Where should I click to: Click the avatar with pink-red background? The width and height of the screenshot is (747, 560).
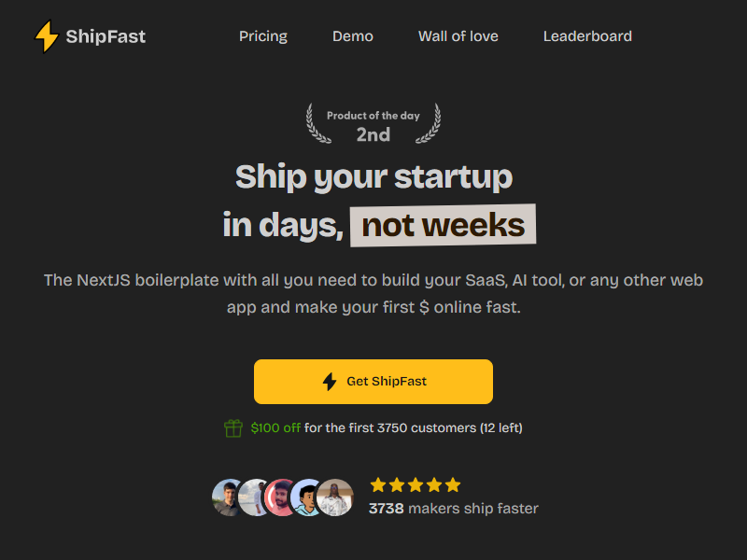click(281, 497)
